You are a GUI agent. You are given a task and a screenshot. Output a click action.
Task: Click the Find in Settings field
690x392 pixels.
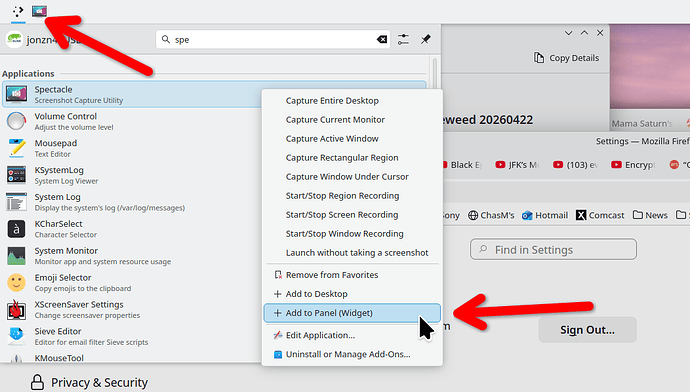[x=553, y=249]
